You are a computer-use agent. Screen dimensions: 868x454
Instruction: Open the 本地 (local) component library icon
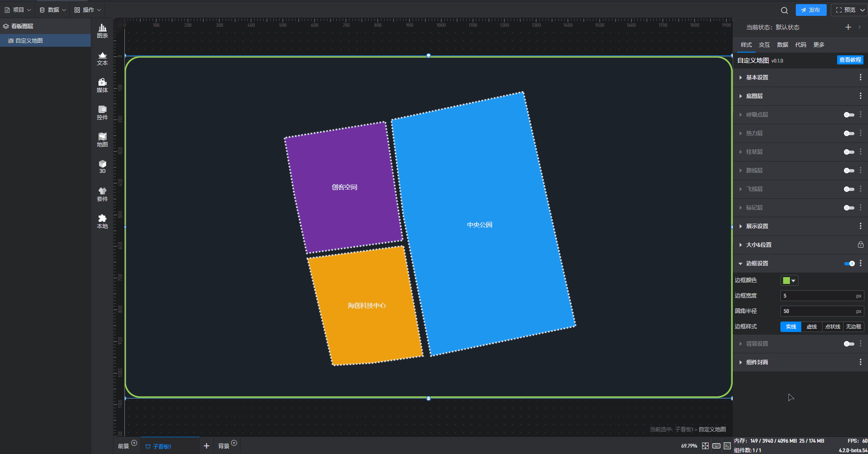click(x=102, y=221)
